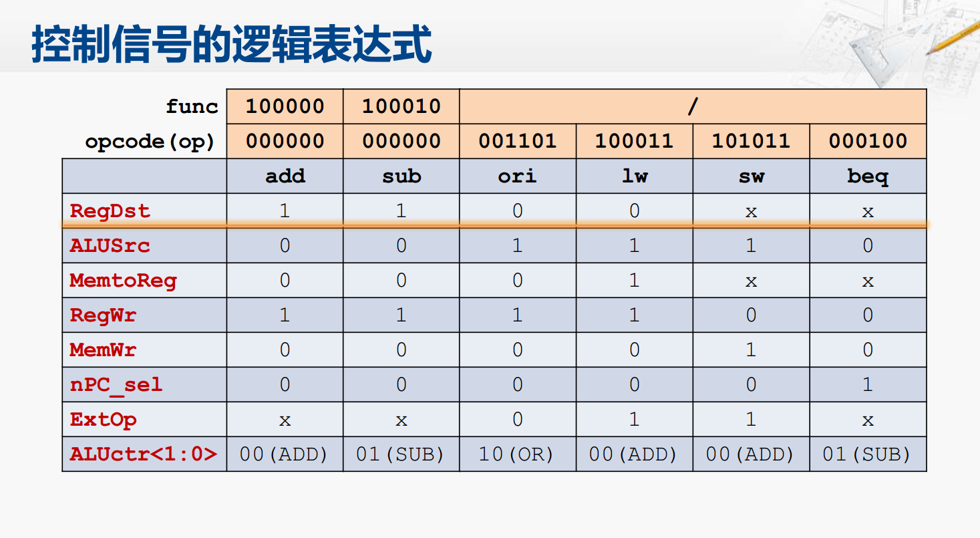
Task: Click ALUSrc value 1 under sw
Action: [x=751, y=246]
